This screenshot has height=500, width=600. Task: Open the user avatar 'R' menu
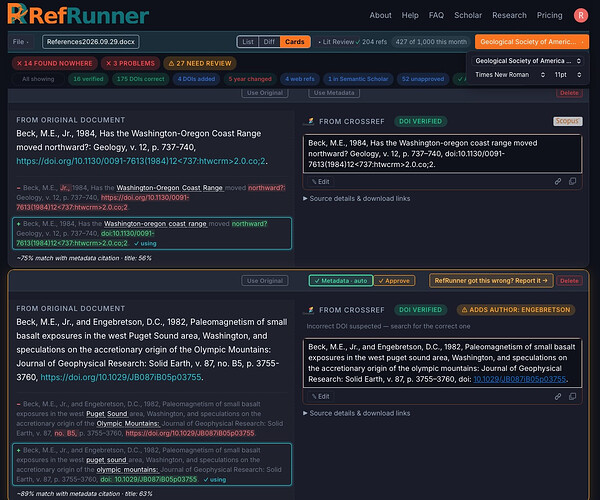coord(580,15)
